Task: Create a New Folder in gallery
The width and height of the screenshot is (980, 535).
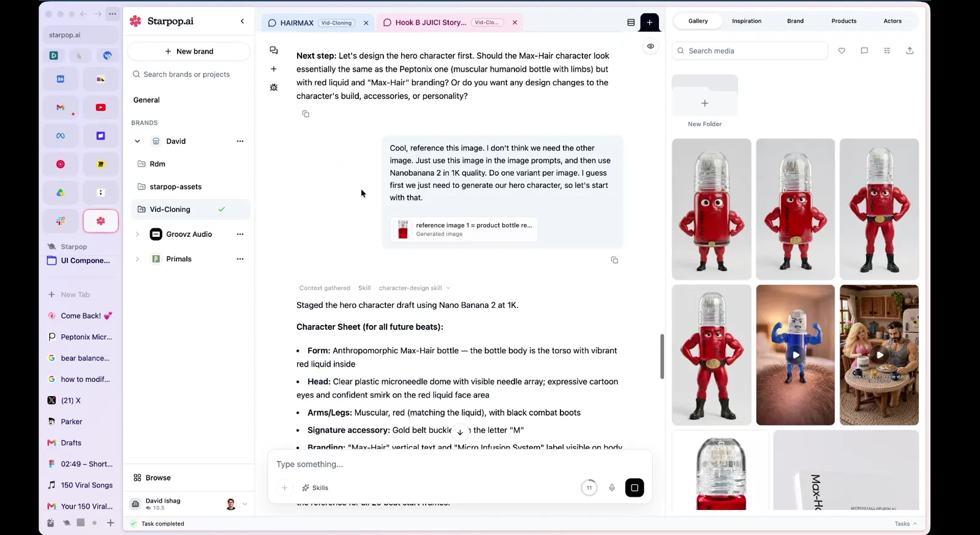Action: (704, 102)
